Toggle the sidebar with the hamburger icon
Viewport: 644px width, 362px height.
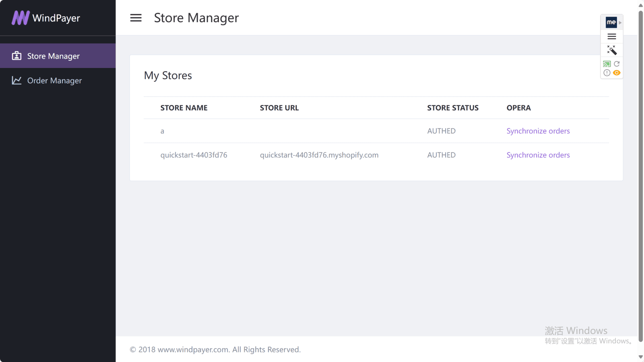136,18
